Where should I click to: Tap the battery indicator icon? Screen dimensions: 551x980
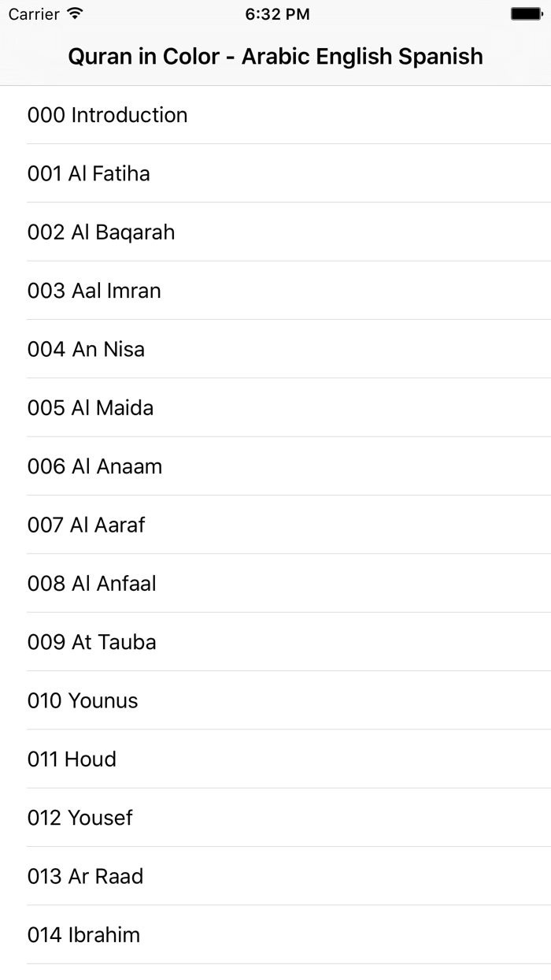point(525,13)
